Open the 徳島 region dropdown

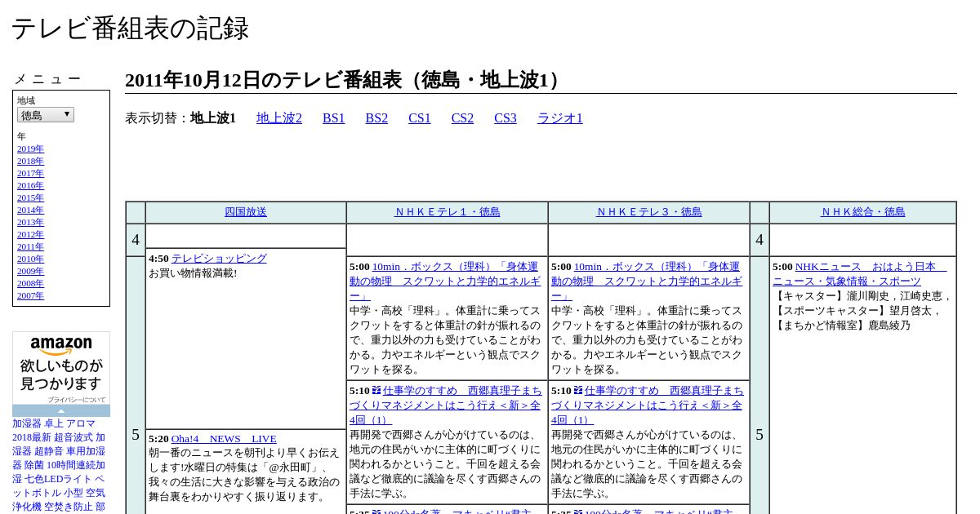(46, 115)
